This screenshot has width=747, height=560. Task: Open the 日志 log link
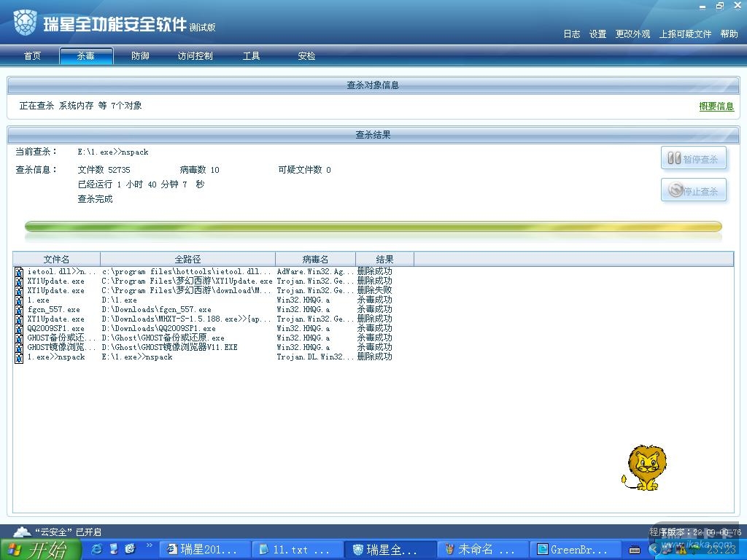tap(572, 34)
